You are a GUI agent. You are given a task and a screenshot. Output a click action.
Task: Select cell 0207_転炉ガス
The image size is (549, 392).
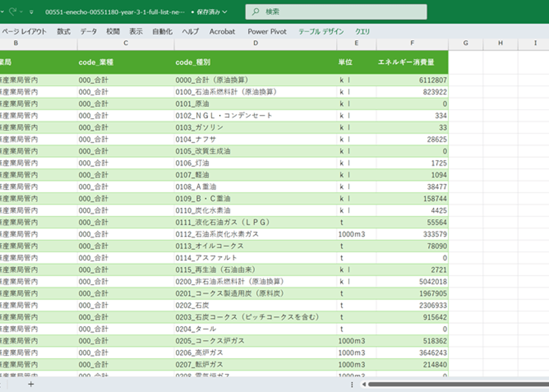(255, 365)
